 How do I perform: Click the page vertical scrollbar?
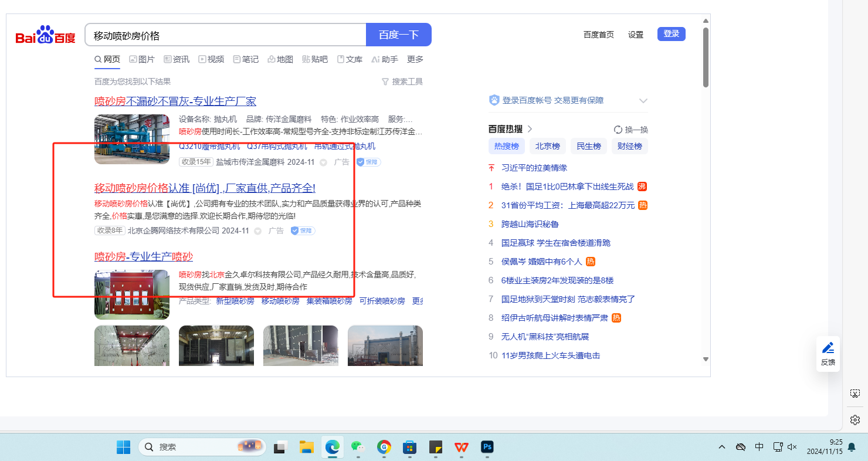(x=706, y=59)
